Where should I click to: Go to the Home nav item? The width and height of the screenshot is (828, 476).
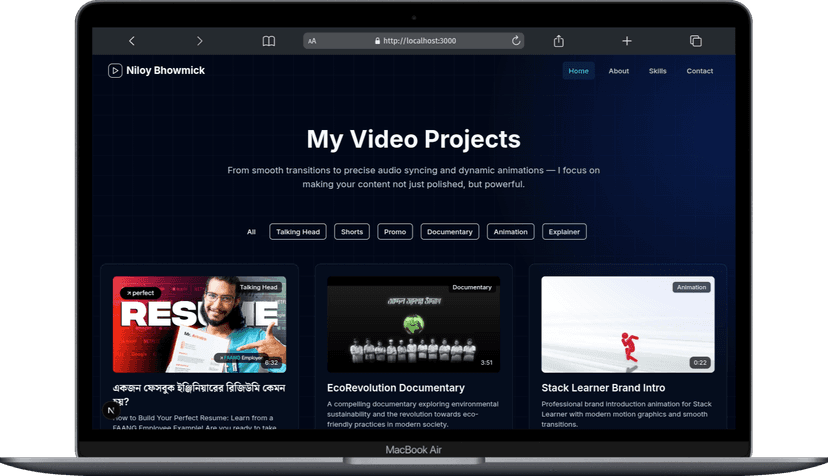coord(578,71)
